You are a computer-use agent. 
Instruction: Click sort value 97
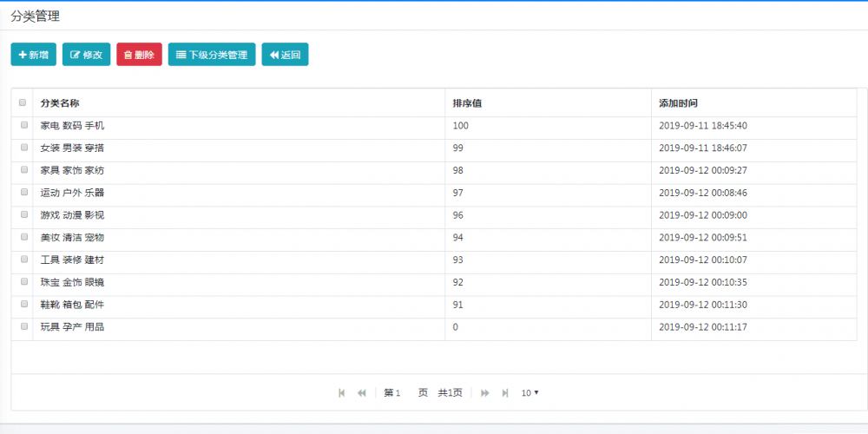click(457, 194)
